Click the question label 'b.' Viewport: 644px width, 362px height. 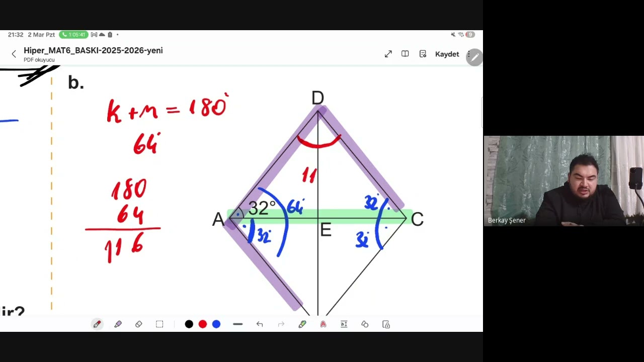[75, 82]
